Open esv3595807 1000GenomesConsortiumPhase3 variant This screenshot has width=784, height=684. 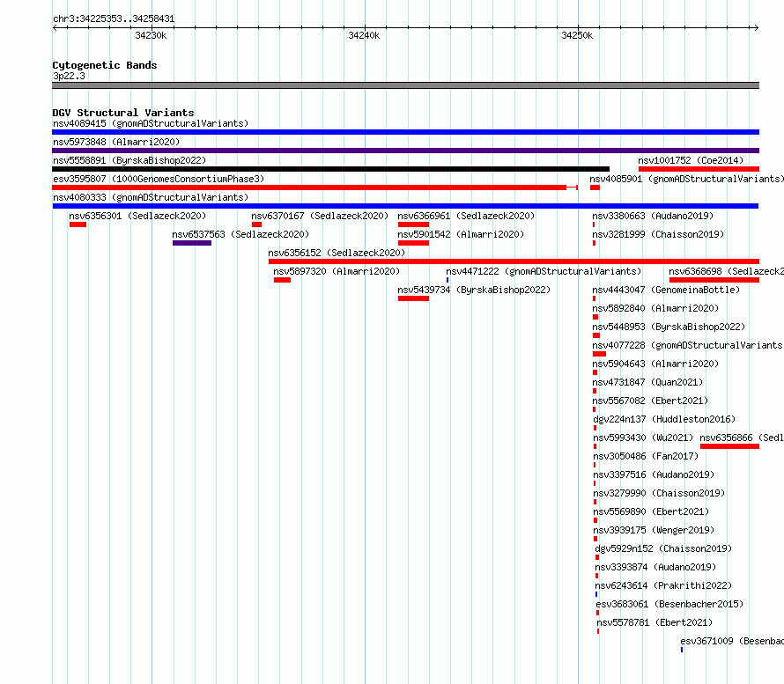(x=159, y=179)
